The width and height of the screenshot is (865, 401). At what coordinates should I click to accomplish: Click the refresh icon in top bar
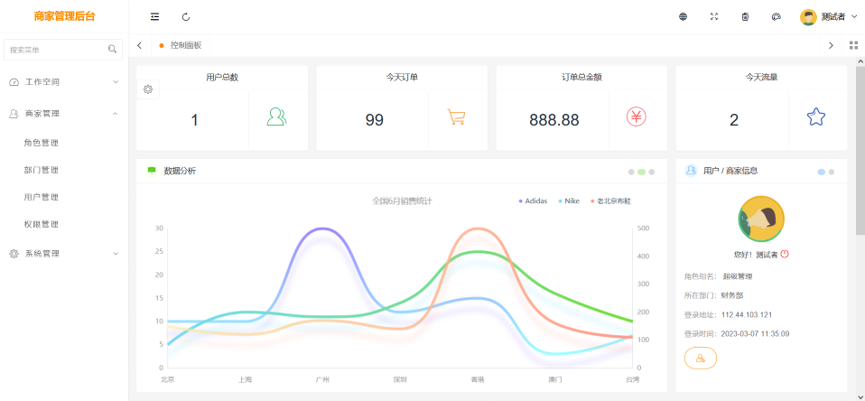[x=186, y=17]
